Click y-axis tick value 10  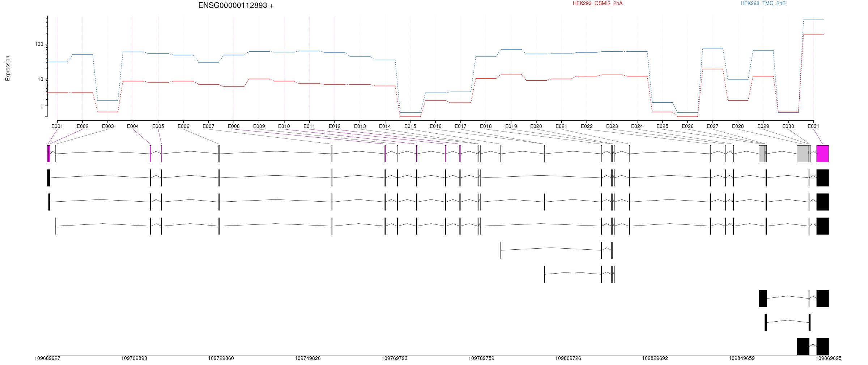[40, 79]
